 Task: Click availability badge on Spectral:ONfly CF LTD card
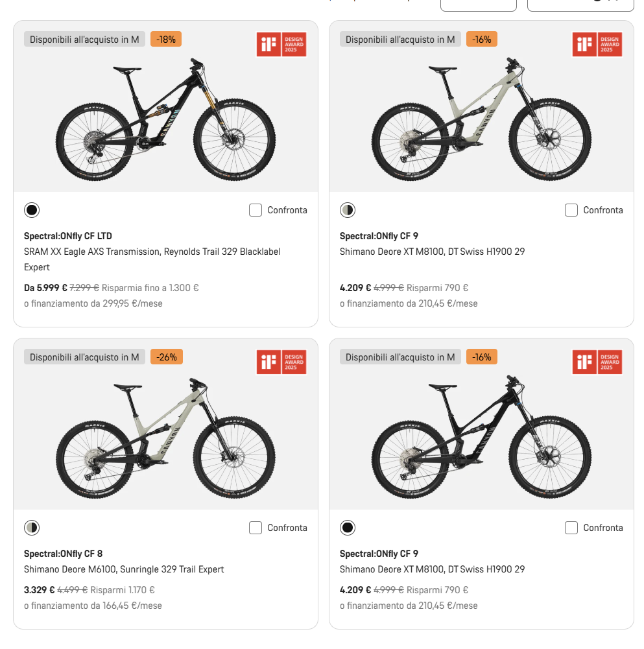84,40
